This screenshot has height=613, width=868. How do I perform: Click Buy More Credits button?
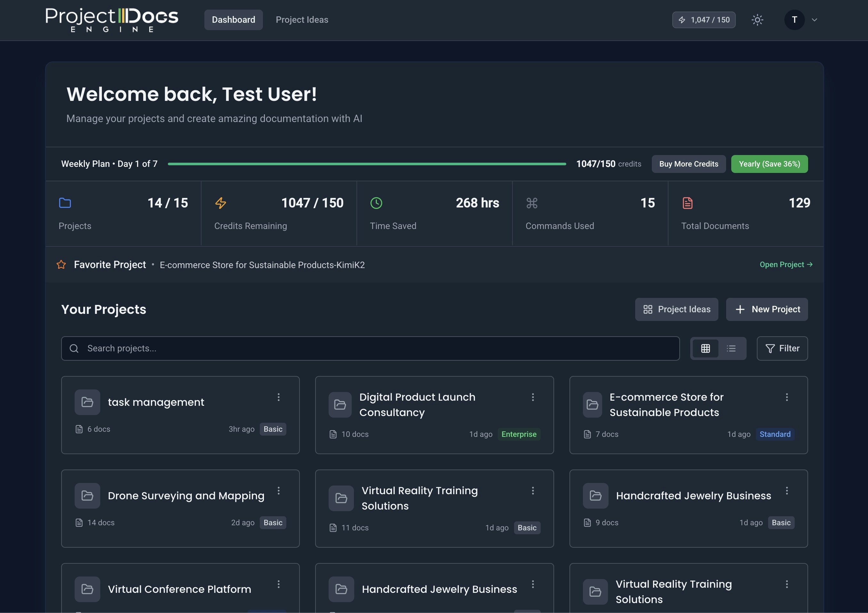[688, 164]
